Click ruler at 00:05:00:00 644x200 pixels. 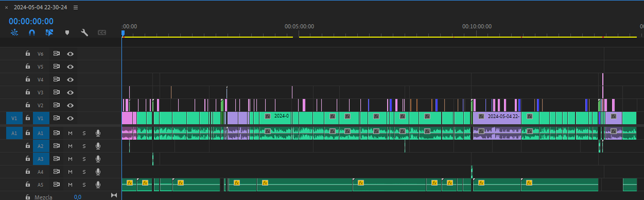coord(299,26)
